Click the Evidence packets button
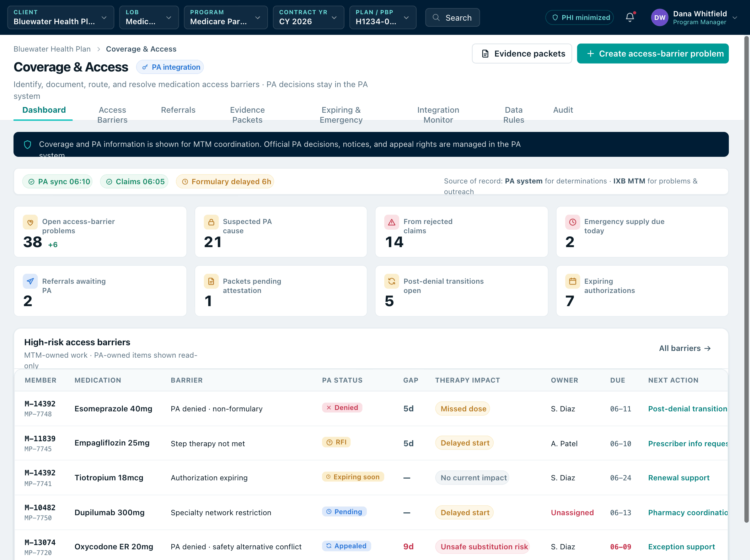The image size is (750, 560). [522, 54]
